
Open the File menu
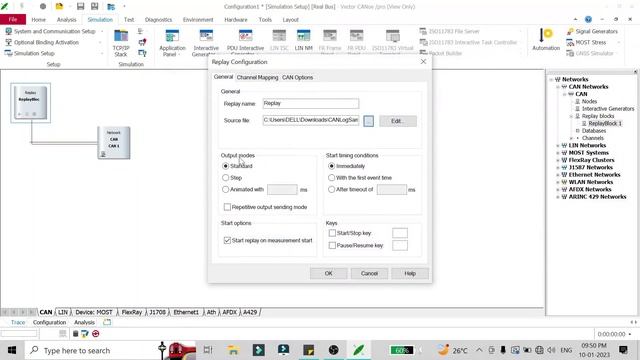13,20
